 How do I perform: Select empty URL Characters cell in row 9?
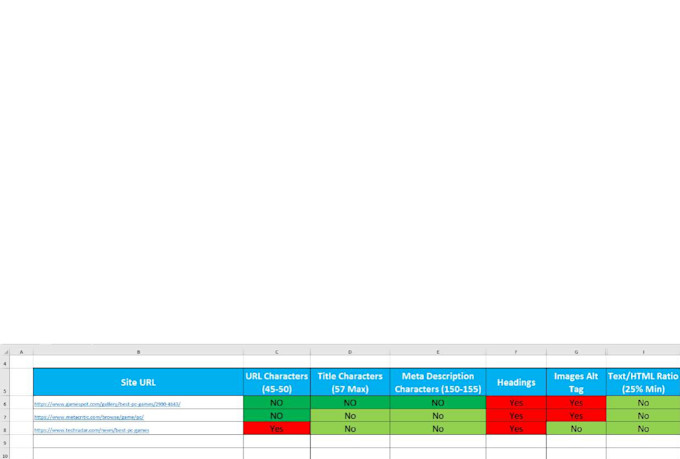277,442
